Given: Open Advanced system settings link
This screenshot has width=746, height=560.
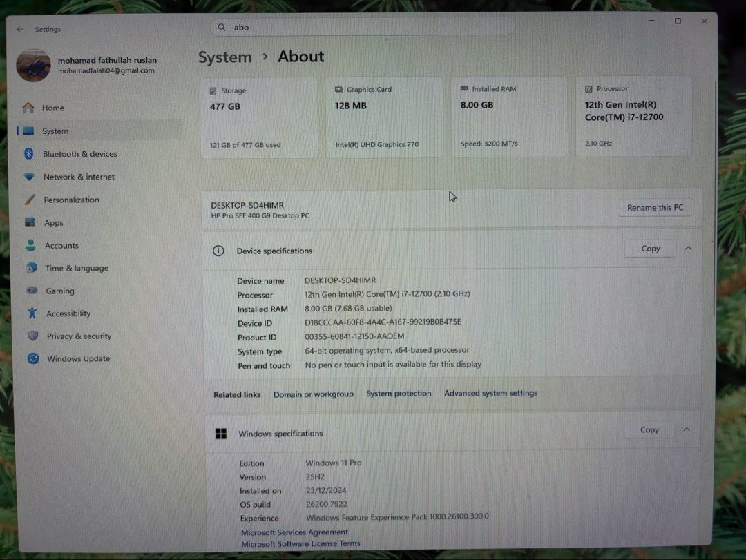Looking at the screenshot, I should point(490,394).
